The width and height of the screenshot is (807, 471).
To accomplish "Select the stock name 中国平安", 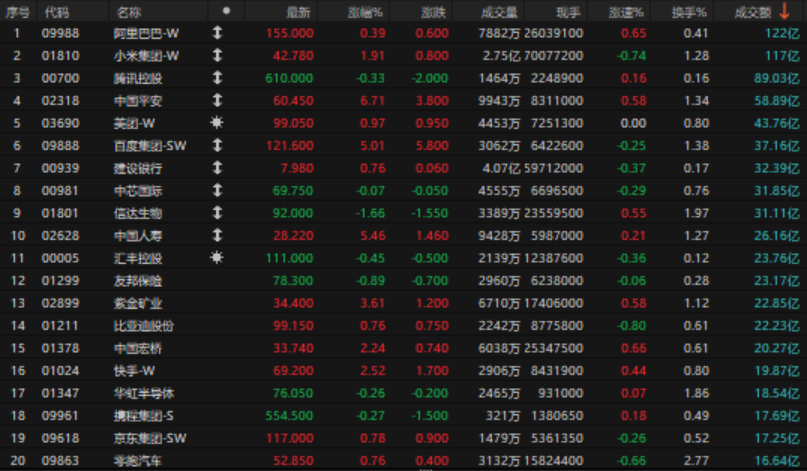I will tap(138, 101).
